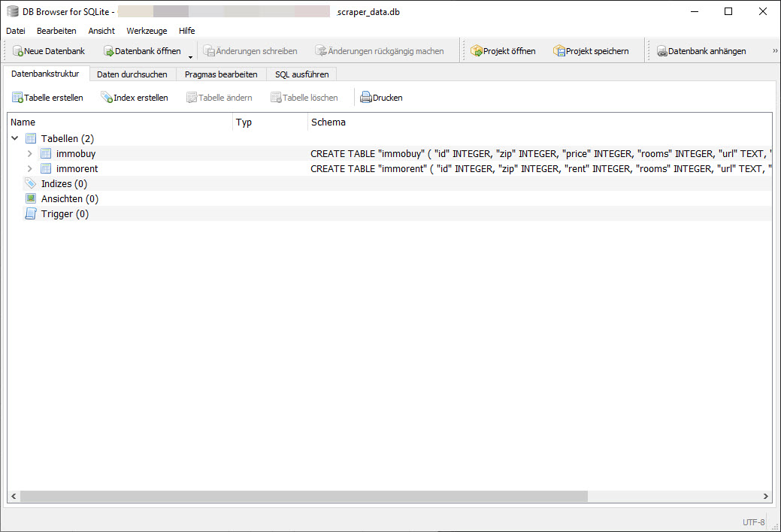Image resolution: width=781 pixels, height=532 pixels.
Task: Open the Pragmas bearbeiten tab
Action: coord(221,74)
